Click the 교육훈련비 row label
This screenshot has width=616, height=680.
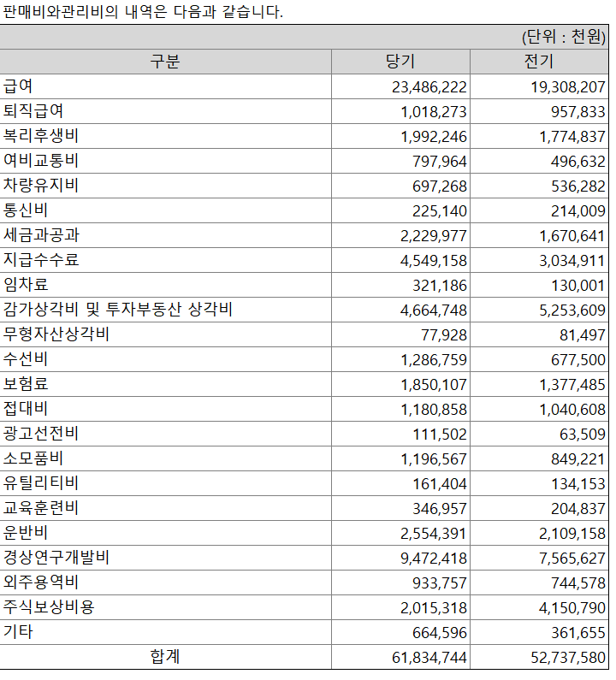tap(41, 507)
